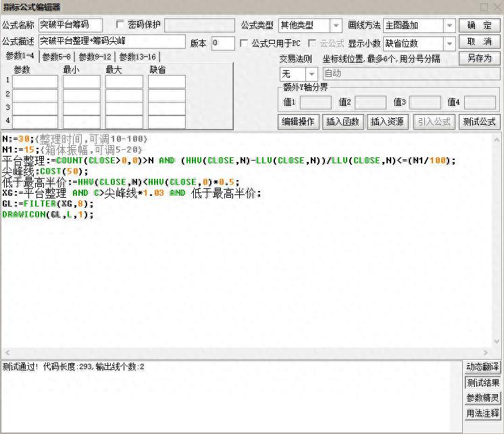Switch to the 参数5-8 tab
This screenshot has width=504, height=434.
coord(57,57)
